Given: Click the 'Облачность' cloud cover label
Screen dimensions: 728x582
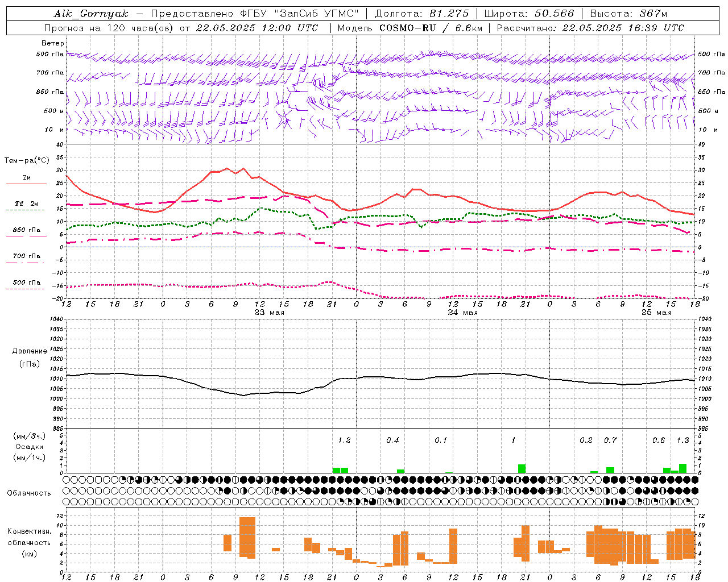Looking at the screenshot, I should pyautogui.click(x=29, y=493).
